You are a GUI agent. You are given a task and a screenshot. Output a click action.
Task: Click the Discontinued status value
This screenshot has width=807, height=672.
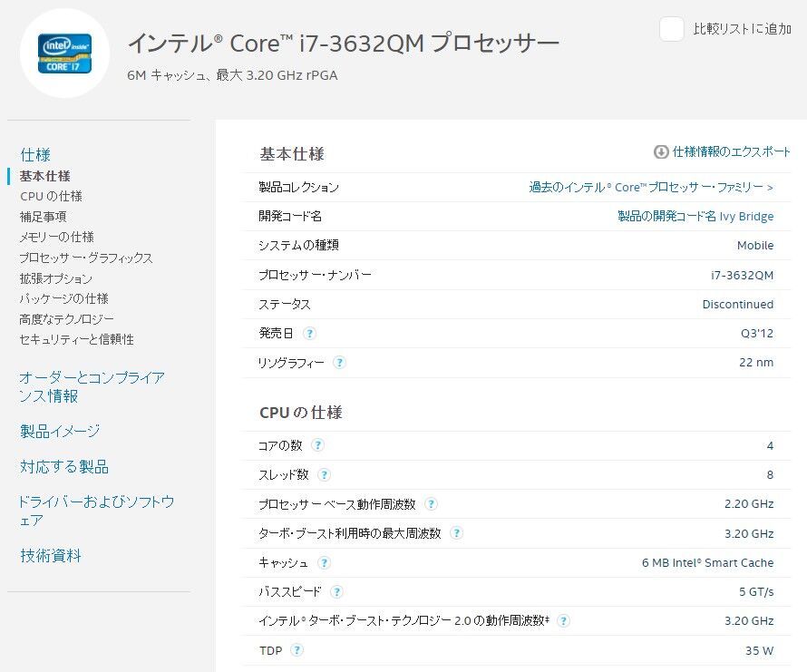tap(738, 305)
